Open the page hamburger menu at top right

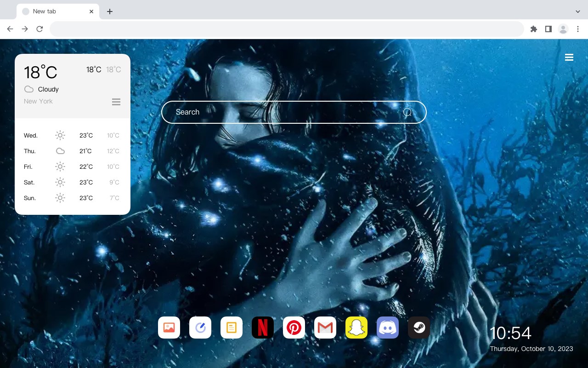click(x=569, y=57)
